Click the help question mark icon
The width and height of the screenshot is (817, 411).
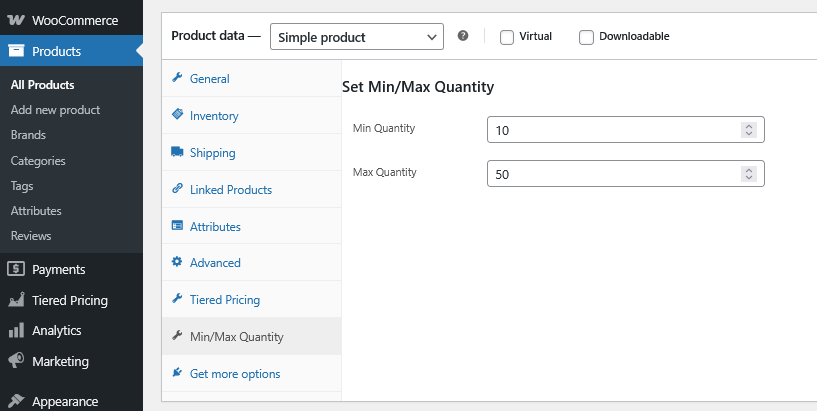(x=463, y=37)
